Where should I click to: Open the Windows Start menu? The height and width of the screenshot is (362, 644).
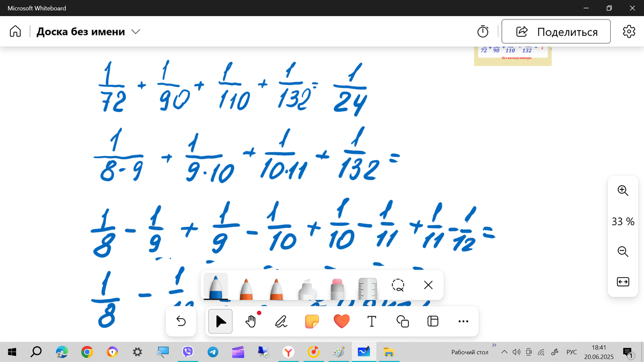coord(12,352)
